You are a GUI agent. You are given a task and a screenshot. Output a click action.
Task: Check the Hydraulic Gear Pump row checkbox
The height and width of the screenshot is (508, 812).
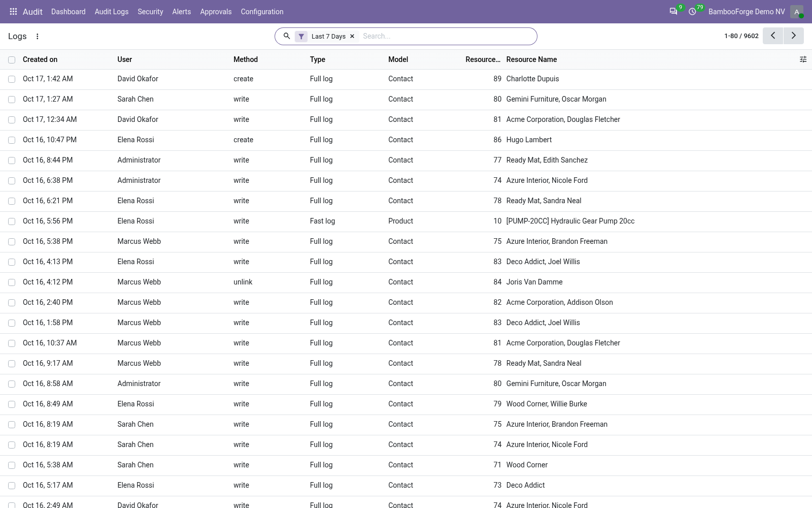coord(12,221)
